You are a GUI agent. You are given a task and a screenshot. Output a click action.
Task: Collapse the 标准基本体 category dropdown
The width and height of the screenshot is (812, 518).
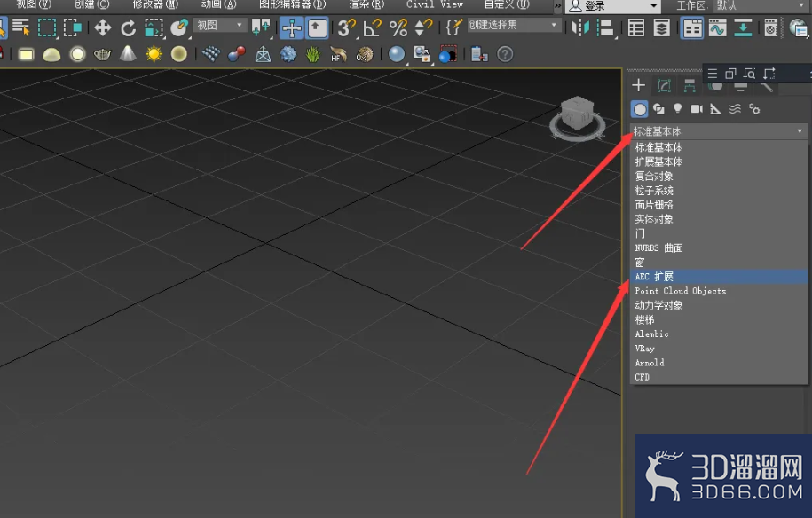pos(718,131)
